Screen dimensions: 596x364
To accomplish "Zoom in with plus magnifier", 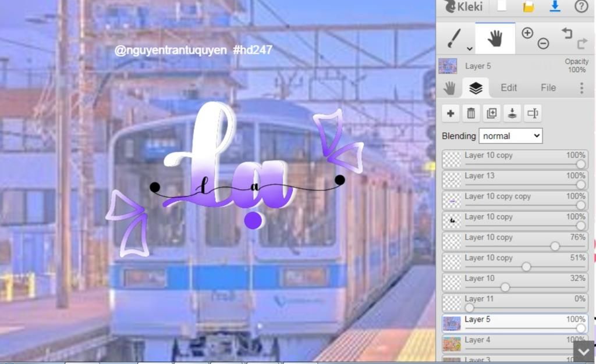I will [x=527, y=33].
